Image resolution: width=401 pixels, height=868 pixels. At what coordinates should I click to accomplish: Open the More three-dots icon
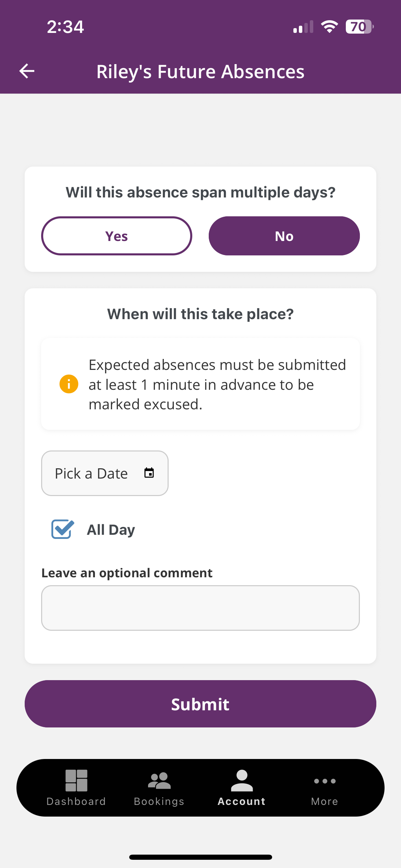pyautogui.click(x=325, y=781)
